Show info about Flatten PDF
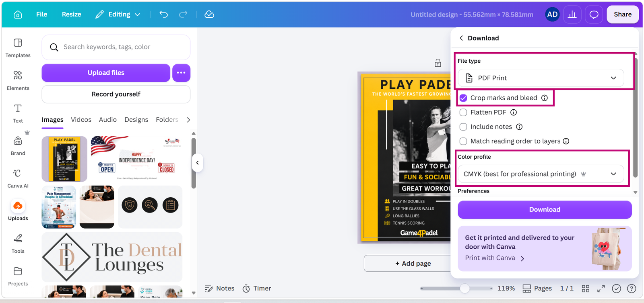The image size is (644, 303). [x=514, y=113]
